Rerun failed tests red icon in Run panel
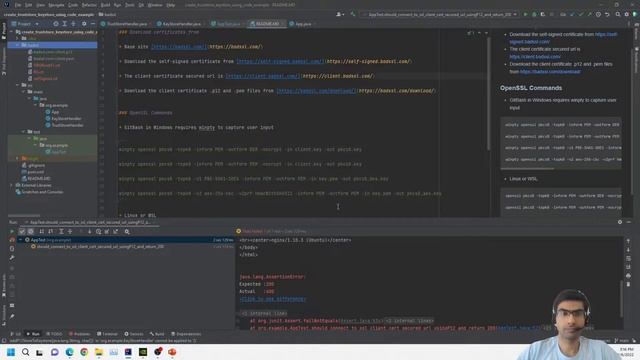The image size is (640, 360). [12, 240]
